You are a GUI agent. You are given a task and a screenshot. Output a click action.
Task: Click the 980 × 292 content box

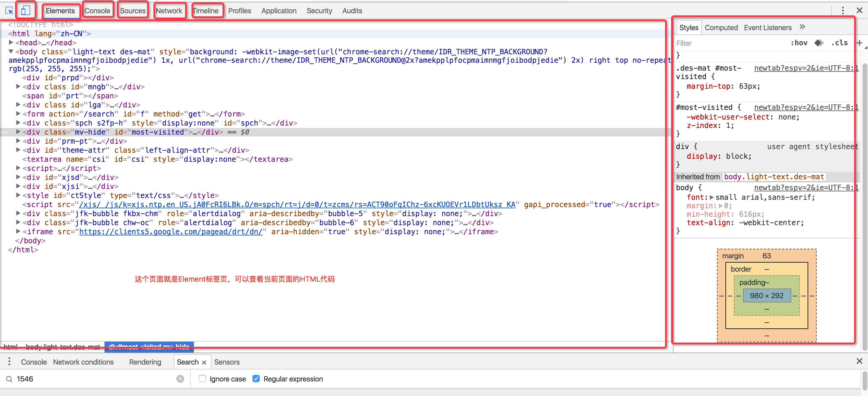(x=767, y=296)
